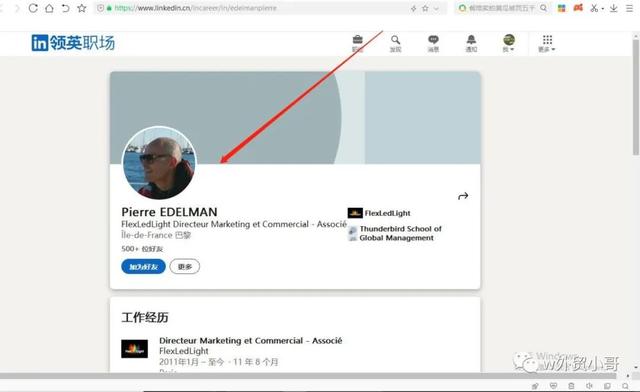The width and height of the screenshot is (640, 392).
Task: Click the undo/restore tab arrow icon
Action: click(x=65, y=8)
